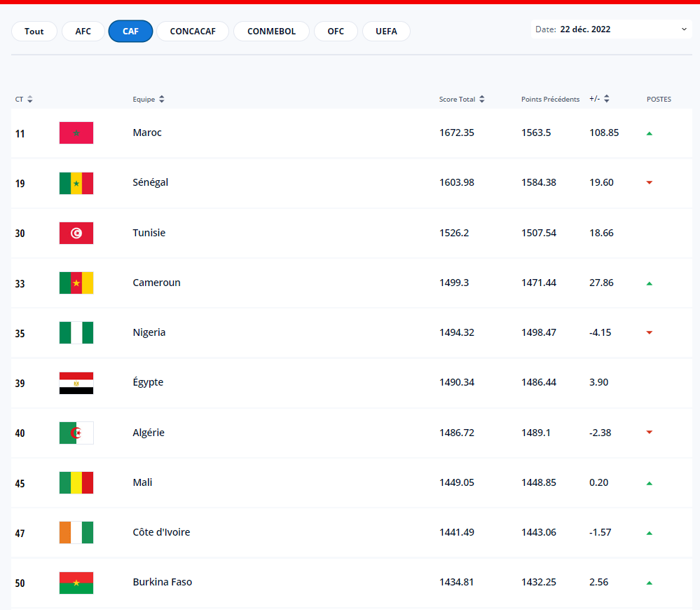The height and width of the screenshot is (610, 700).
Task: Open the Mali team row link
Action: coord(142,482)
